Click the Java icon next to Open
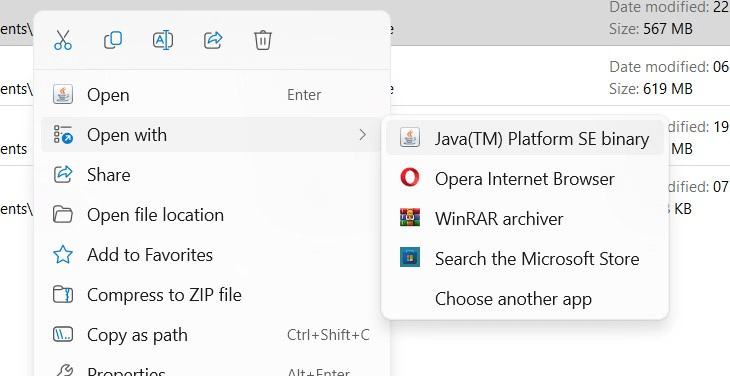 [x=63, y=94]
